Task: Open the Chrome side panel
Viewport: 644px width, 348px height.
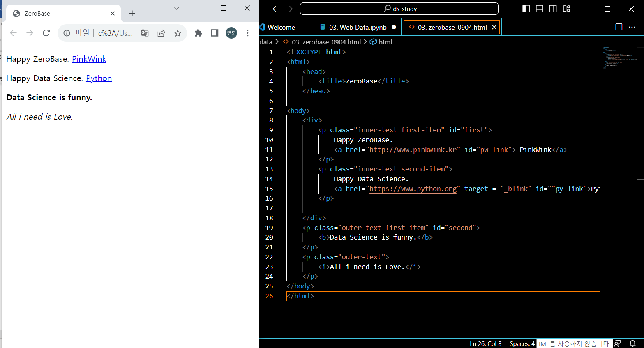Action: [x=215, y=33]
